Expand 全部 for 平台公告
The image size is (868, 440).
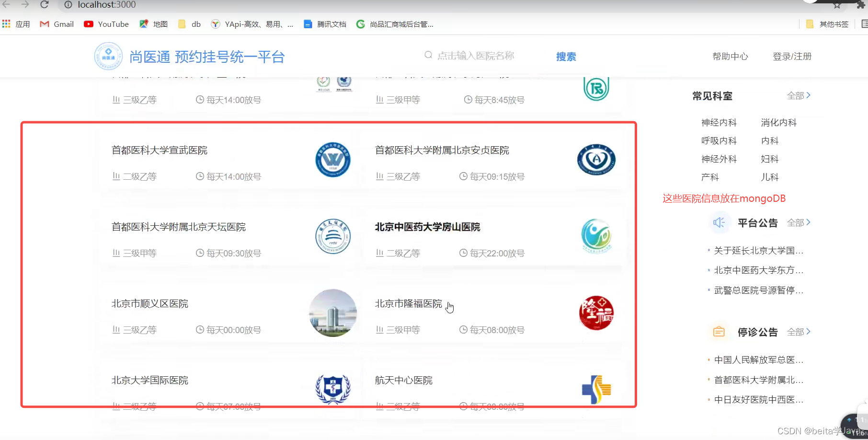tap(799, 223)
